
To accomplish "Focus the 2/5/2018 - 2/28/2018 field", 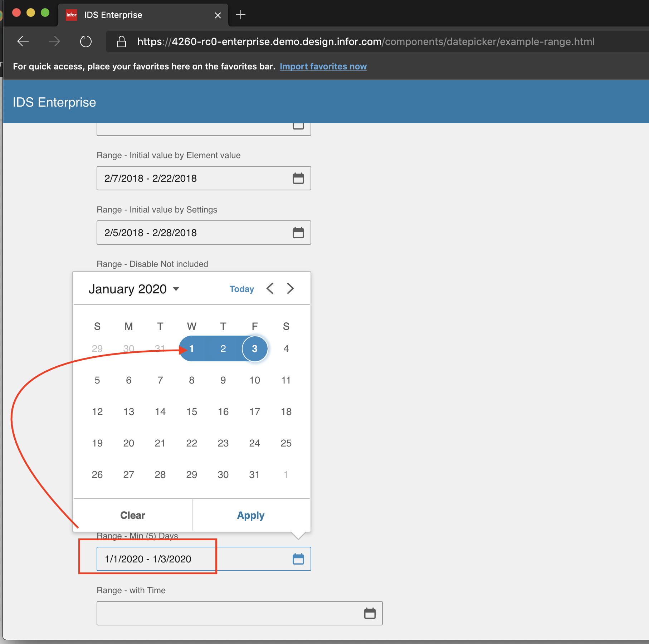I will point(204,233).
